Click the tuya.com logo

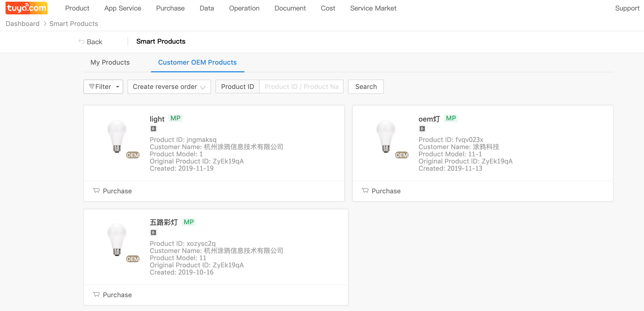[27, 8]
